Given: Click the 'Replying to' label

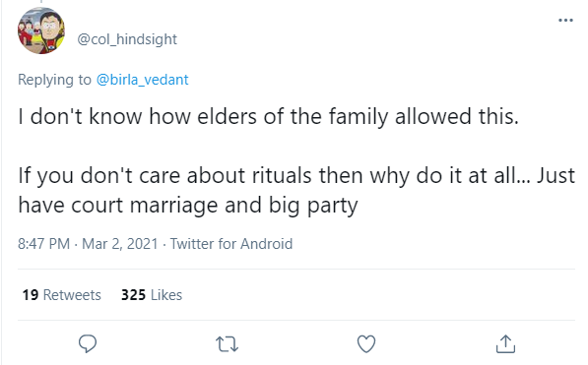Looking at the screenshot, I should (x=54, y=80).
